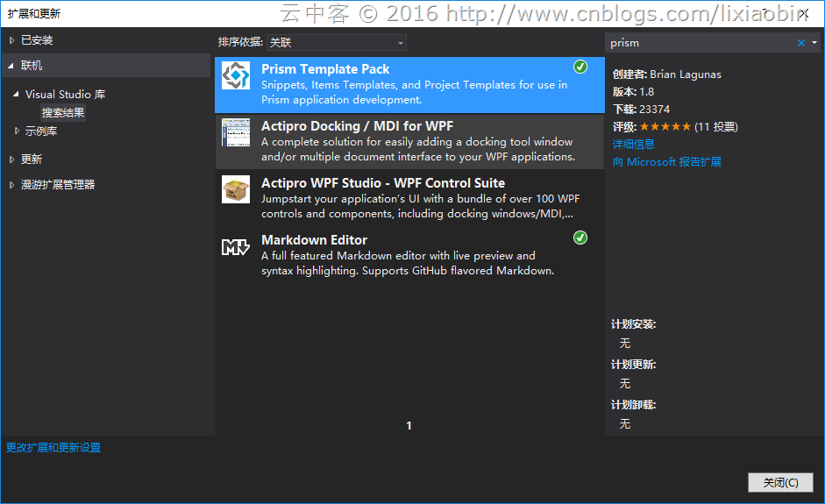Clear the prism search text

[800, 43]
